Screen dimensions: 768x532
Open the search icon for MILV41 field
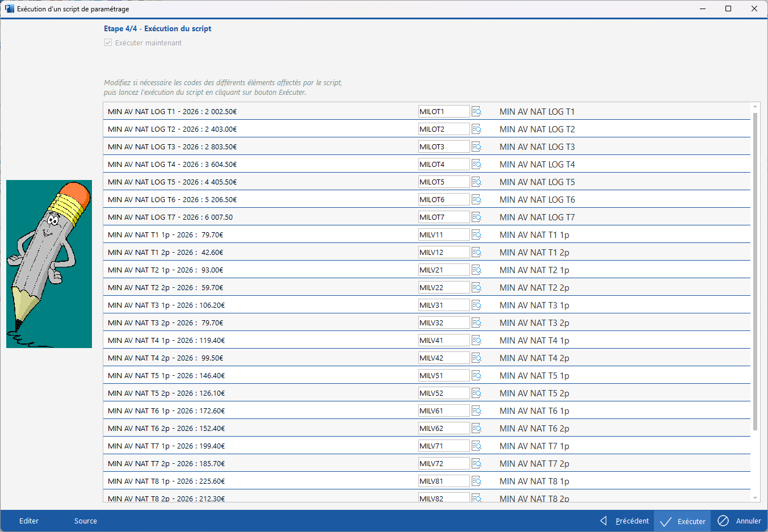[x=476, y=341]
